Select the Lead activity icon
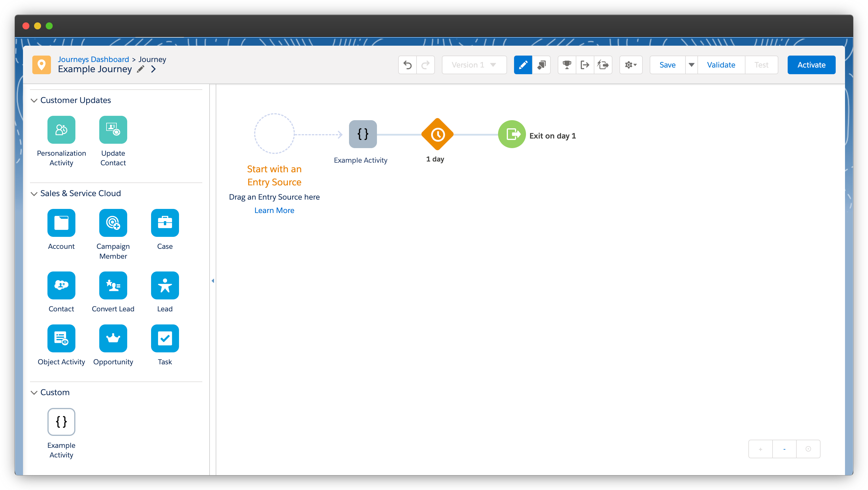Screen dimensions: 868x490 [x=165, y=285]
